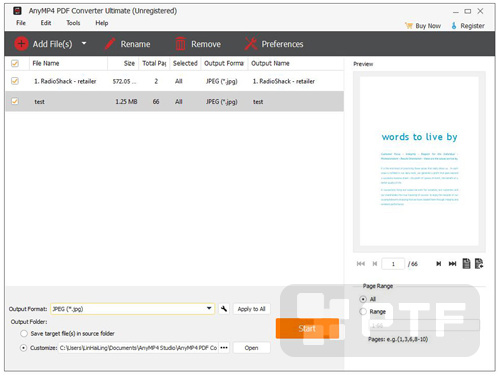Toggle the select-all files header checkbox
Image resolution: width=500 pixels, height=377 pixels.
pyautogui.click(x=15, y=63)
